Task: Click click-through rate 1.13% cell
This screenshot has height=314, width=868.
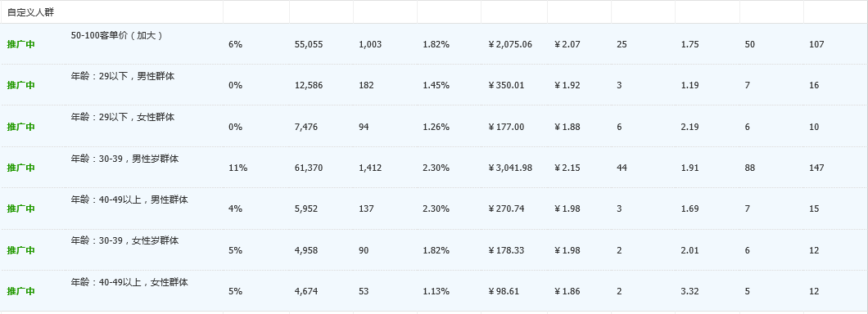Action: point(436,291)
